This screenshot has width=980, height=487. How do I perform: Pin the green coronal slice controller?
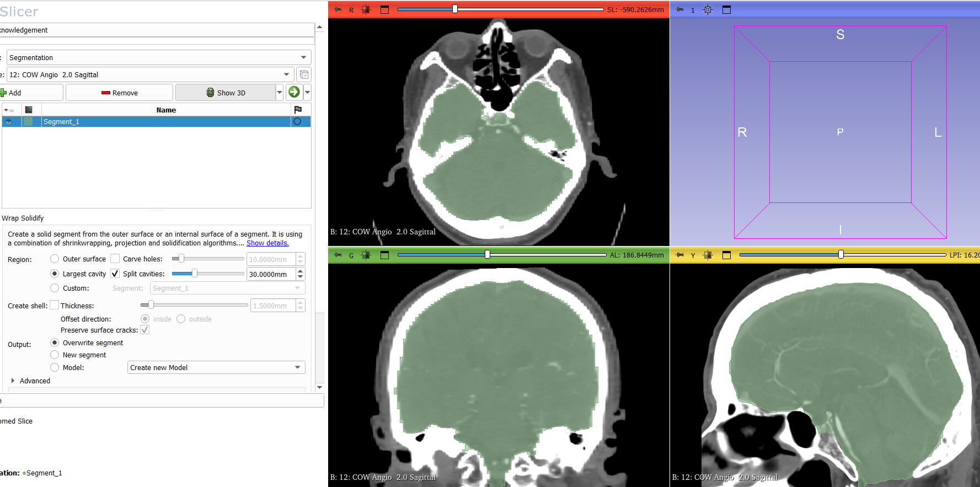(x=338, y=255)
